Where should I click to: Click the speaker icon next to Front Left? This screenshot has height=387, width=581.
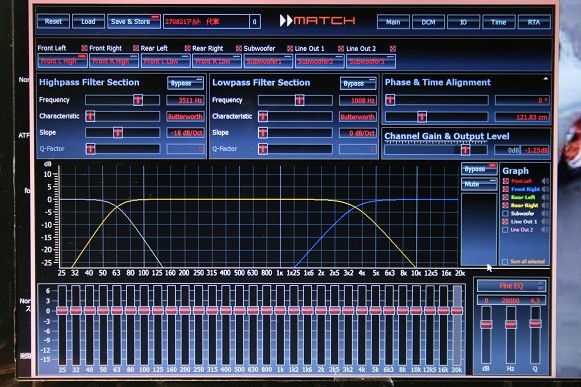click(x=545, y=181)
